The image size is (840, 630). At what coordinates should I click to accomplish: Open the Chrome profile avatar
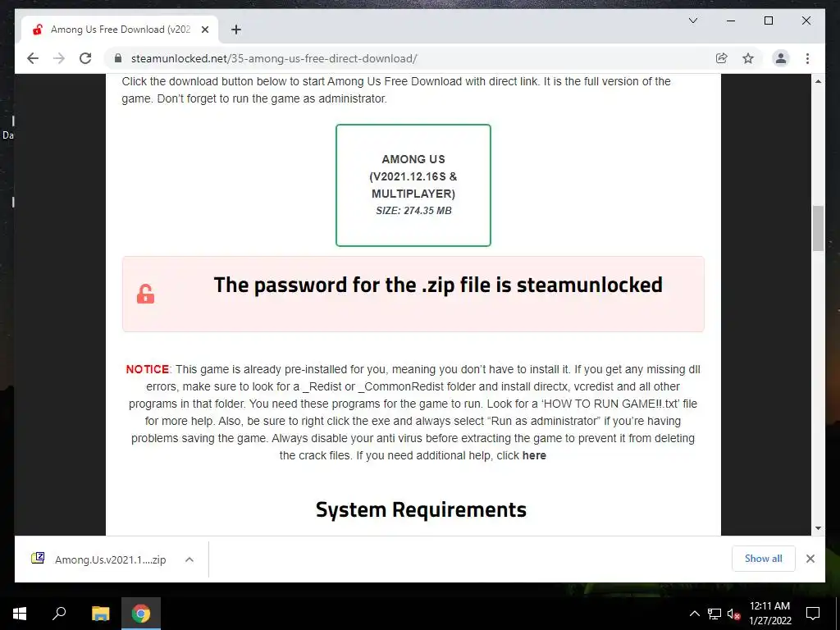pyautogui.click(x=781, y=58)
